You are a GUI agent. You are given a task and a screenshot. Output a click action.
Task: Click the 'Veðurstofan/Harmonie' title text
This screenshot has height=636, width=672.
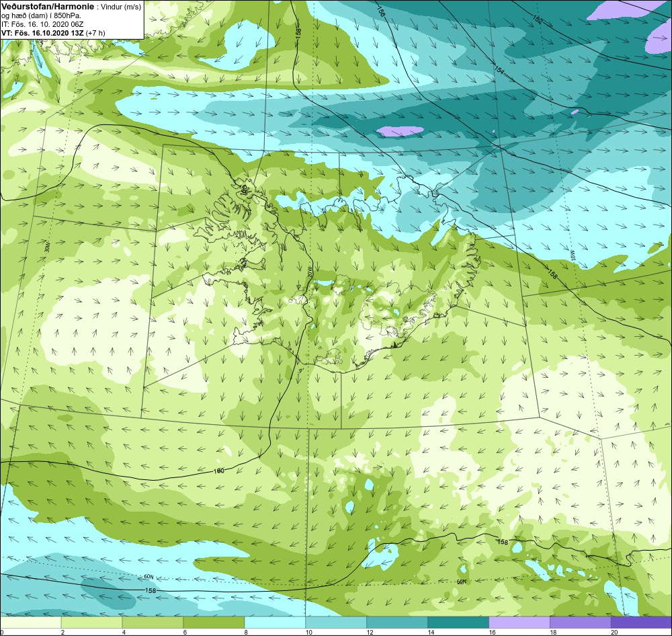[x=47, y=7]
